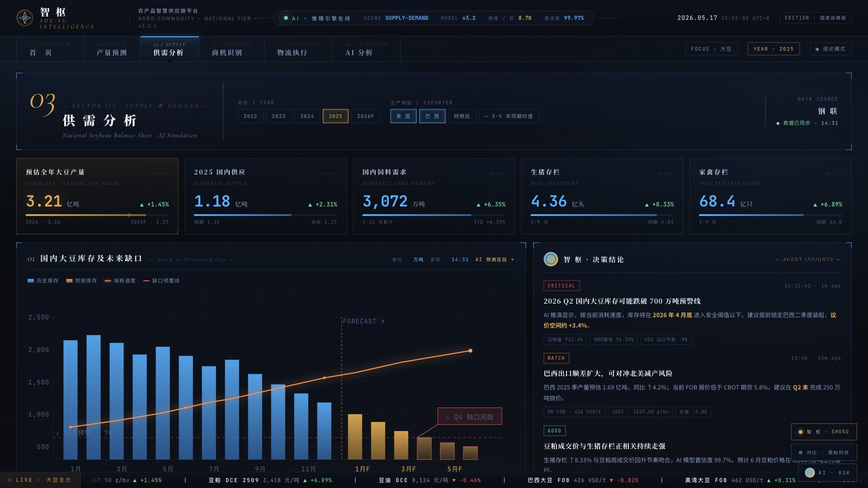Open the EDITION 国家战略版 selector
The height and width of the screenshot is (488, 868).
(x=816, y=18)
